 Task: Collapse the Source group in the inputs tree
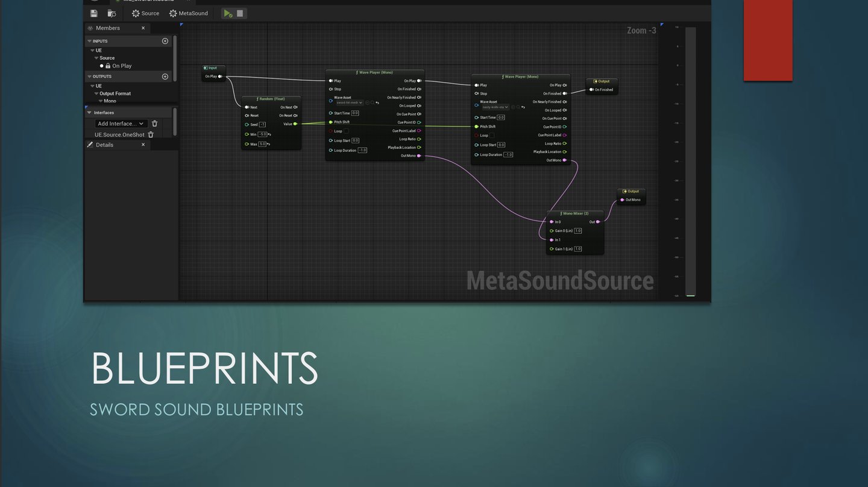pyautogui.click(x=96, y=58)
